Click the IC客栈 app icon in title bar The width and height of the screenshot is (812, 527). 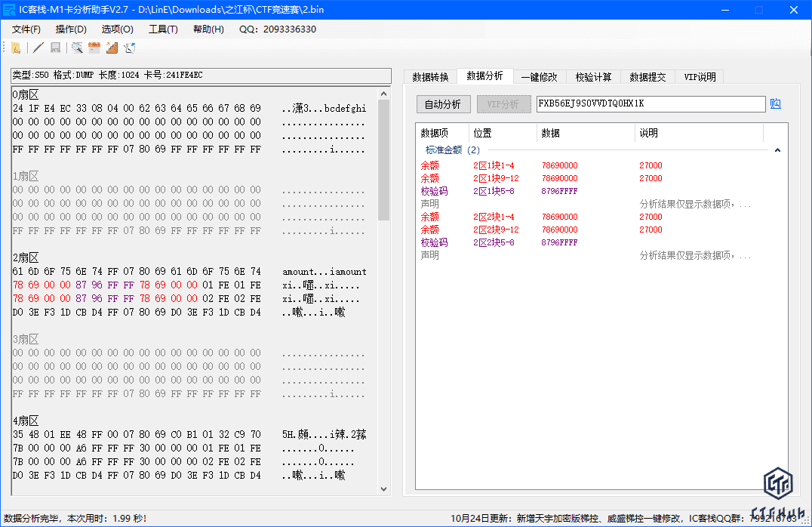9,10
